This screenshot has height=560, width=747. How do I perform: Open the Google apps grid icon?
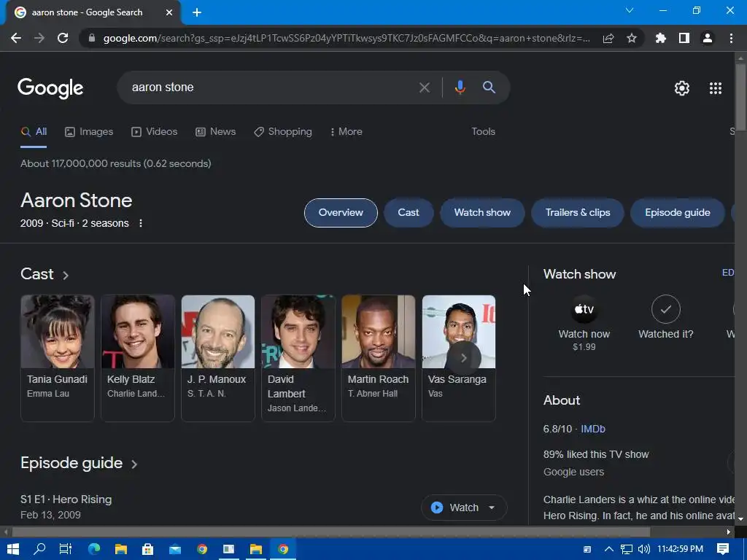click(x=716, y=88)
